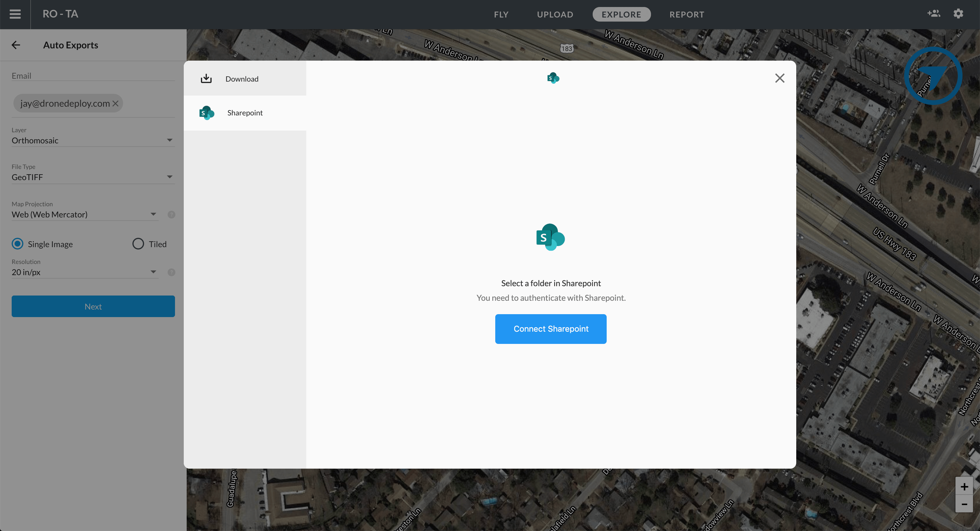Click the Connect Sharepoint button
980x531 pixels.
(550, 329)
